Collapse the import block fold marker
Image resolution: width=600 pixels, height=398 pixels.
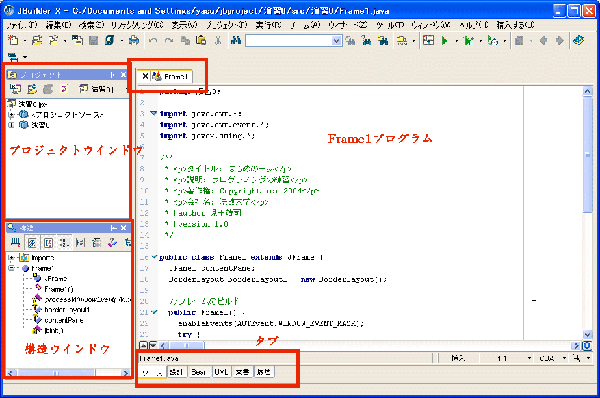153,113
